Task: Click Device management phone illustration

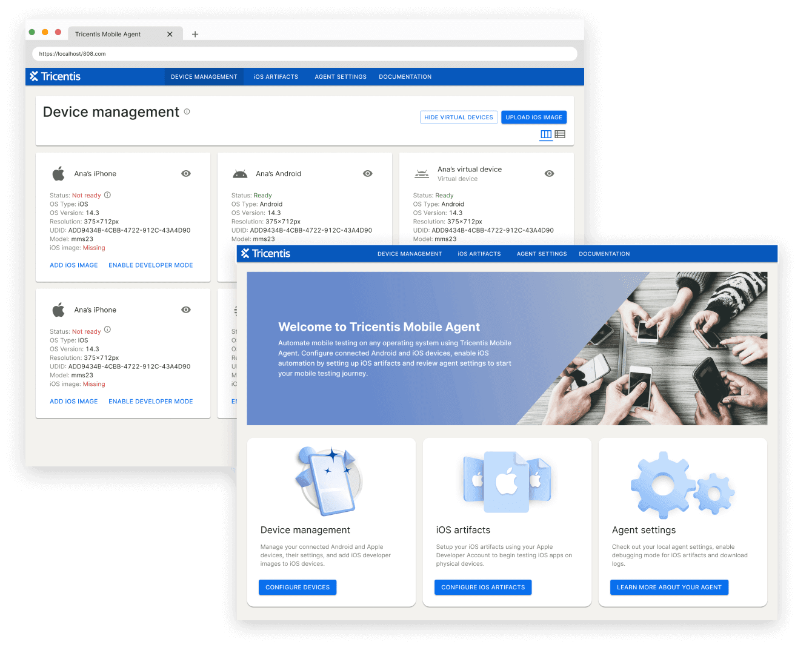Action: (x=328, y=482)
